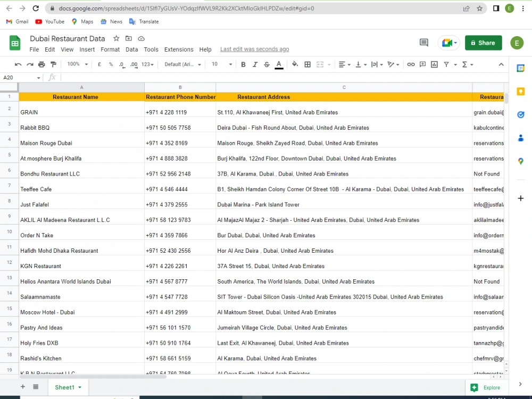Toggle italic formatting

255,64
